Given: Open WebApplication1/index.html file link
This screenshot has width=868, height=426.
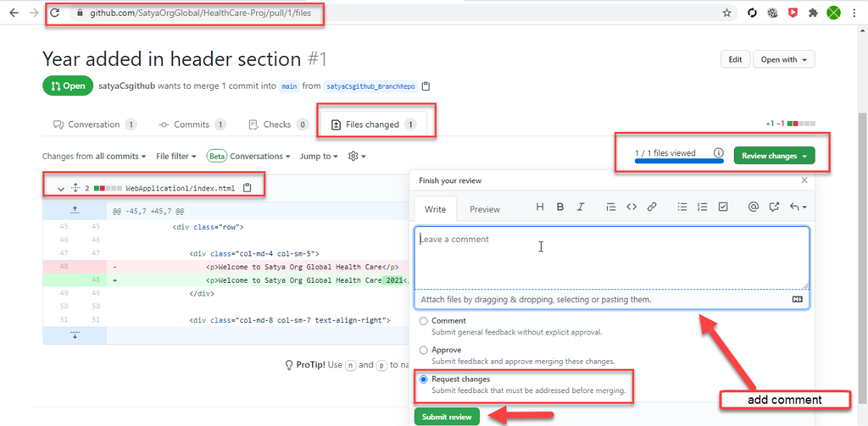Looking at the screenshot, I should coord(180,189).
